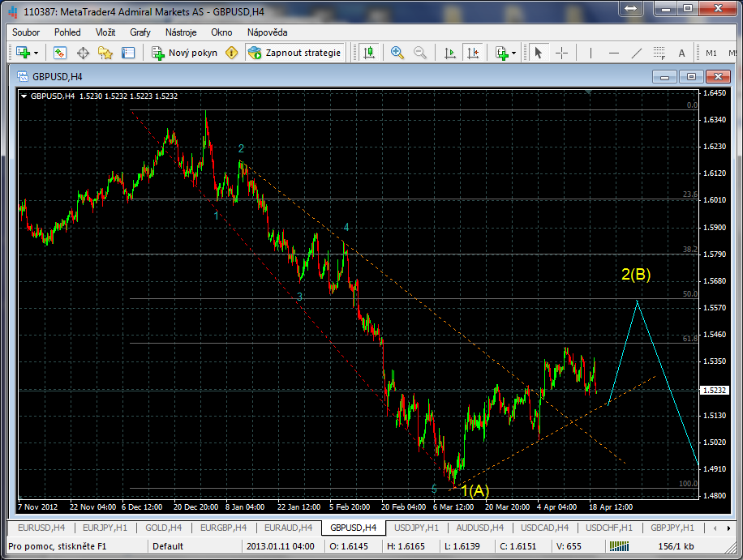
Task: Click the chart shift triangle marker at top
Action: click(x=589, y=92)
